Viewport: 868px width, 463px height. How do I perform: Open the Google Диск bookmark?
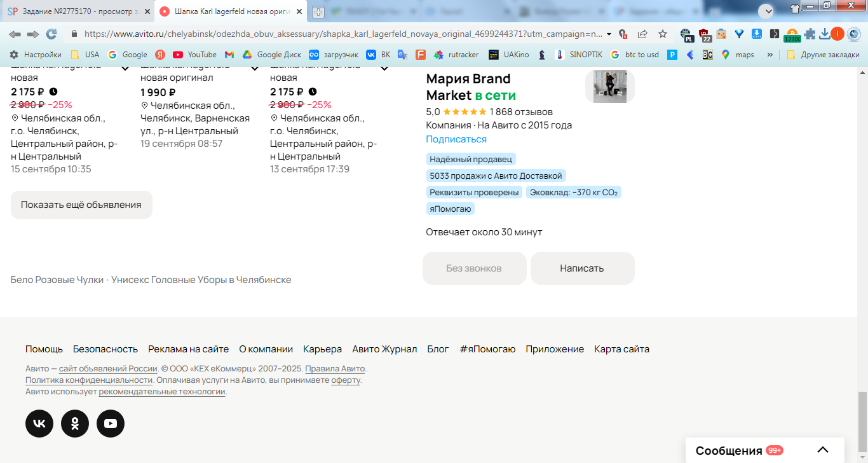(x=271, y=55)
